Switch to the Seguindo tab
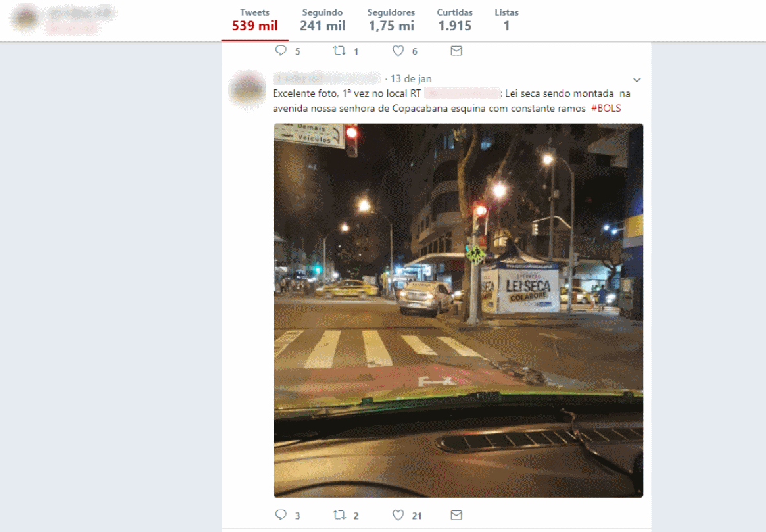 click(x=322, y=20)
